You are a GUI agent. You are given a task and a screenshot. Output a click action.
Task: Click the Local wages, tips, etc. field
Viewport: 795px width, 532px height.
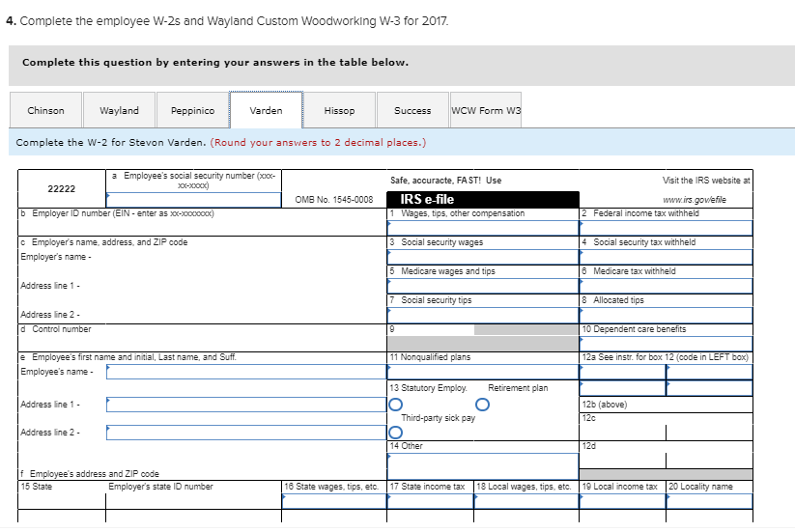[526, 501]
